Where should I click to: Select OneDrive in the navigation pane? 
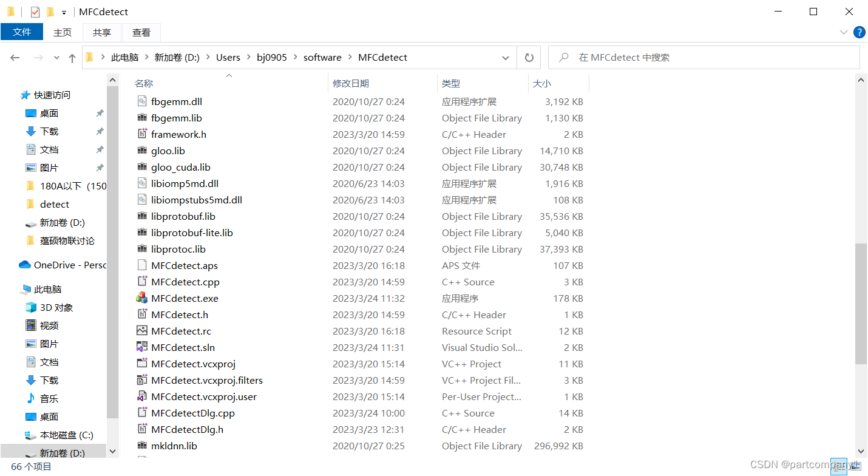click(63, 265)
